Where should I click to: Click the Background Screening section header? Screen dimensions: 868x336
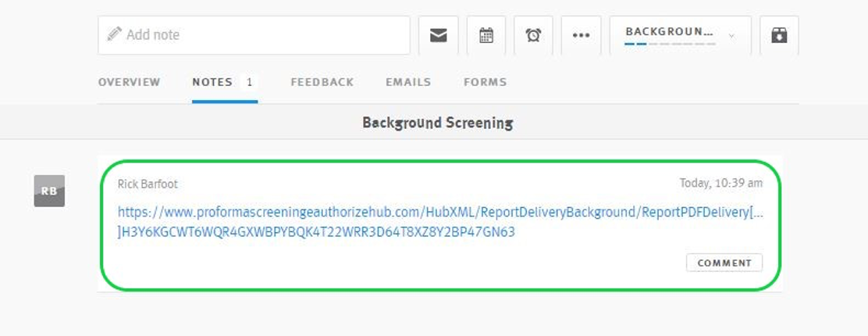tap(437, 123)
